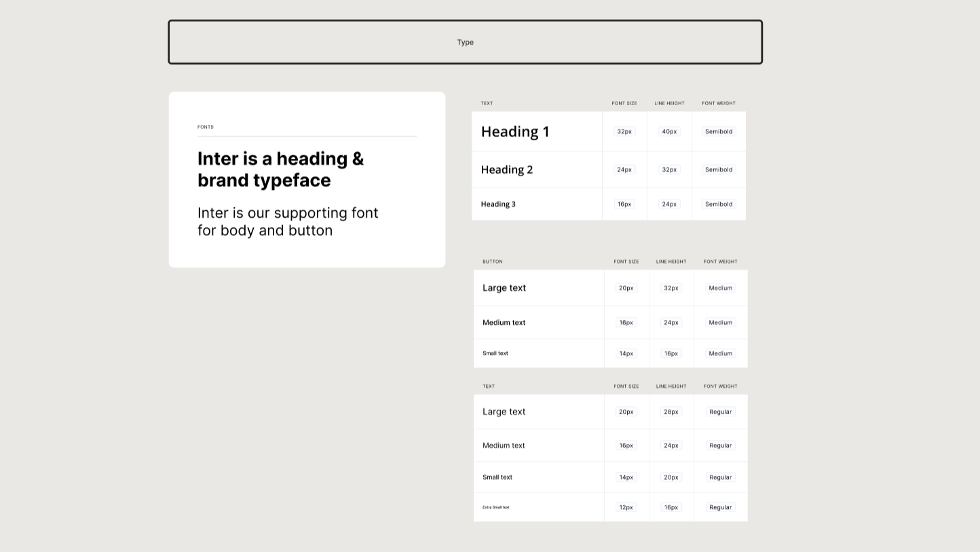This screenshot has width=980, height=552.
Task: Select the Semibold weight chip in Heading 1 row
Action: coord(719,132)
